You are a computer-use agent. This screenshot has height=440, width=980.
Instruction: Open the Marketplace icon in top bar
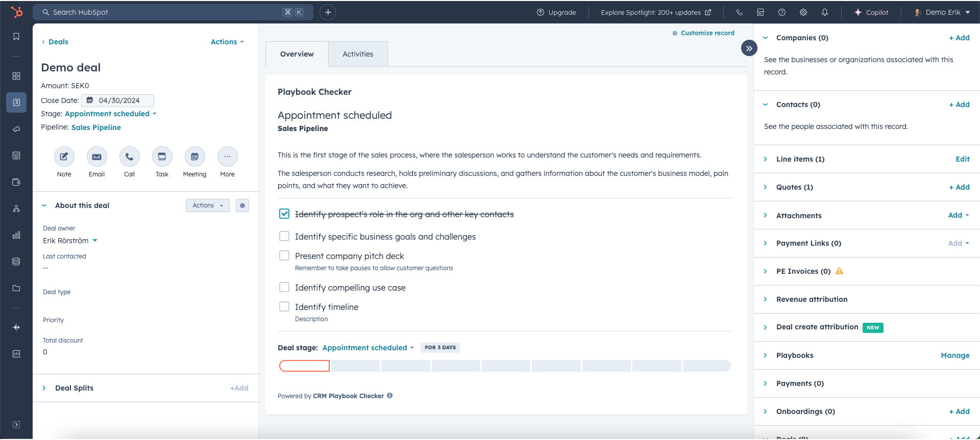pos(761,12)
